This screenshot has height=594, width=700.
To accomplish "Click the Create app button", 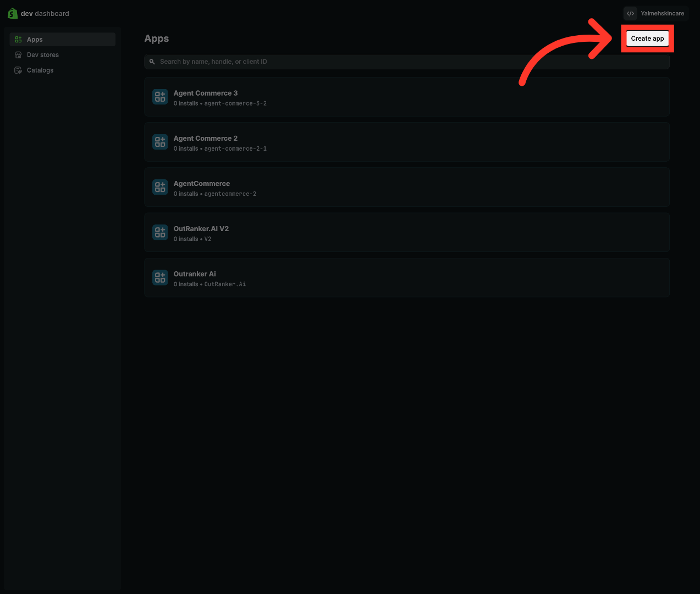I will coord(647,38).
